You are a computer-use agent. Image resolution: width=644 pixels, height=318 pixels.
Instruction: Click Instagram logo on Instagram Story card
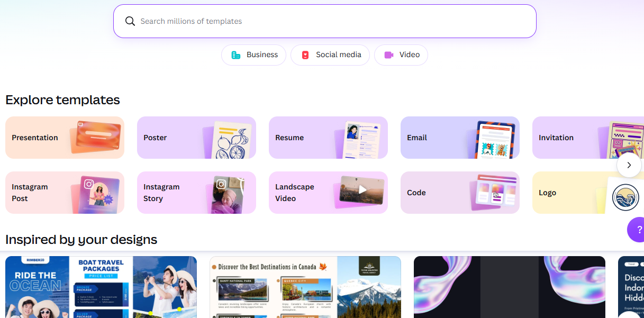221,184
